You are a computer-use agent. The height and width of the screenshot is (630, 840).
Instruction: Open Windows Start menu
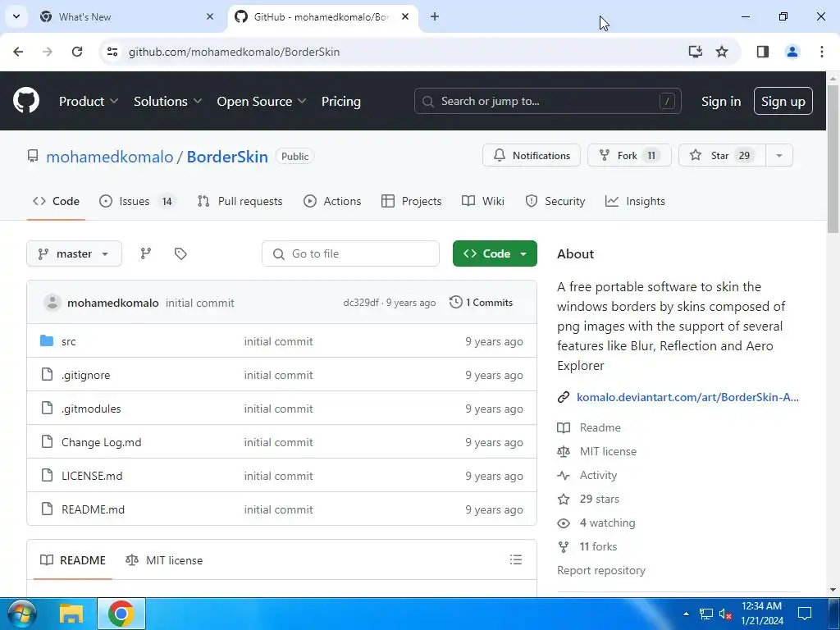(21, 614)
